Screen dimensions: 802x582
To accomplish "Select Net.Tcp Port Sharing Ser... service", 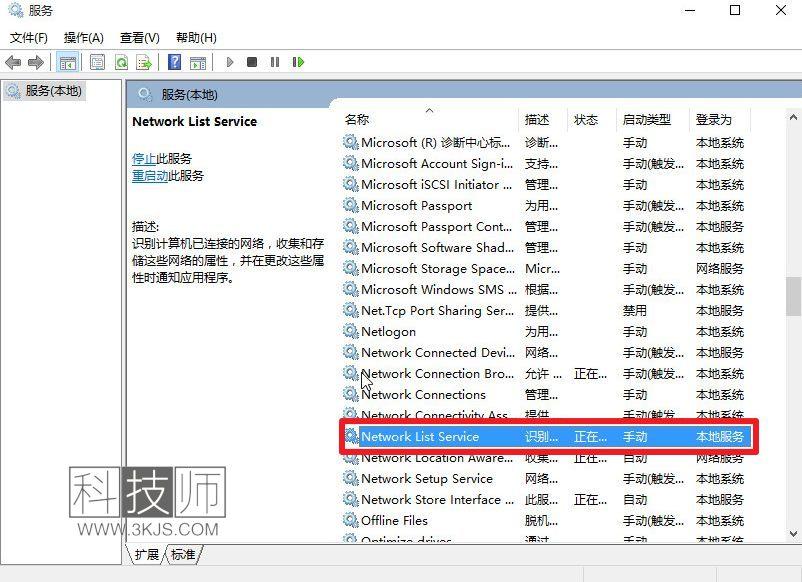I will 545,310.
